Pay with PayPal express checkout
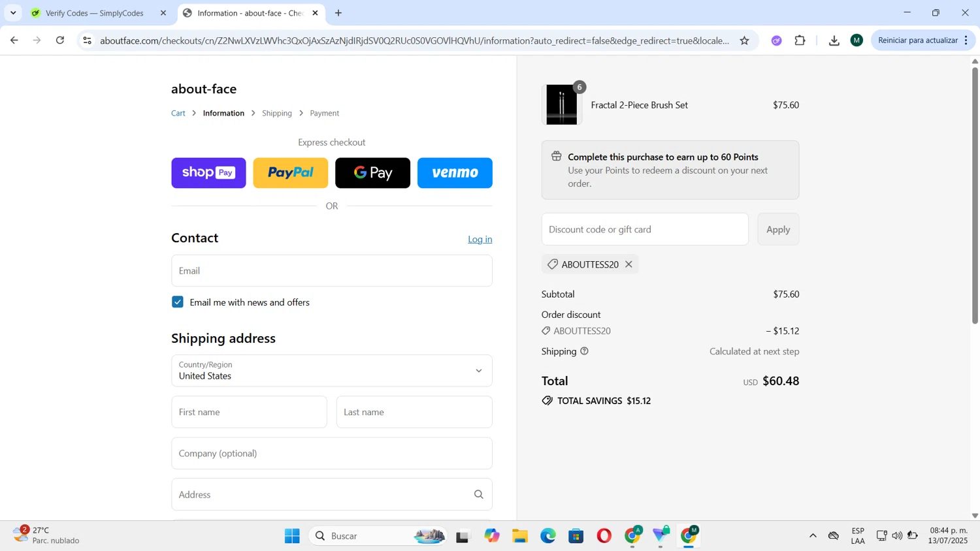 291,173
